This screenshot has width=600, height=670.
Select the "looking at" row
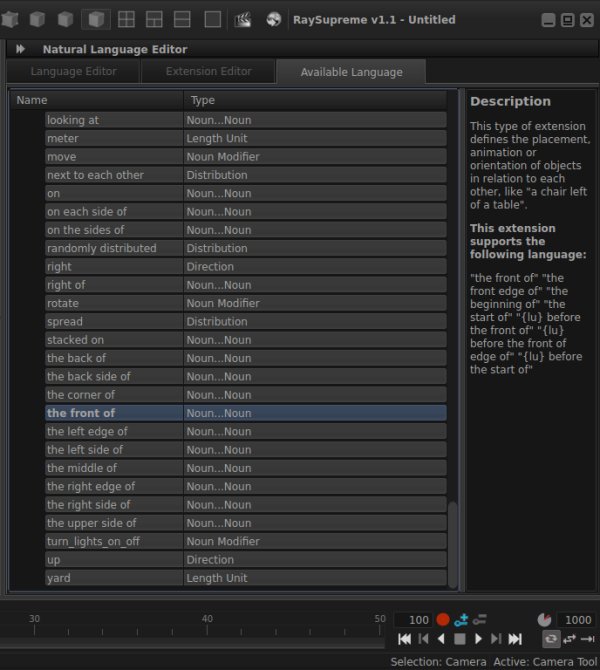[x=246, y=120]
